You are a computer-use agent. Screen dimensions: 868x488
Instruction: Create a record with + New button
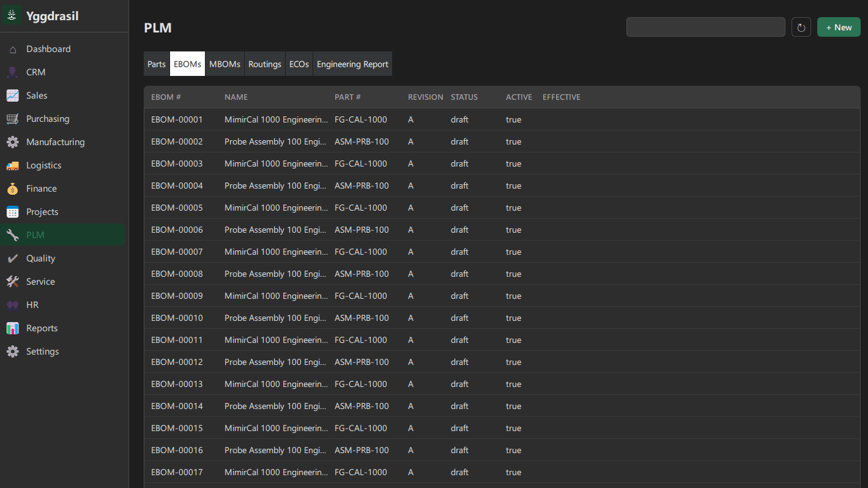click(838, 27)
